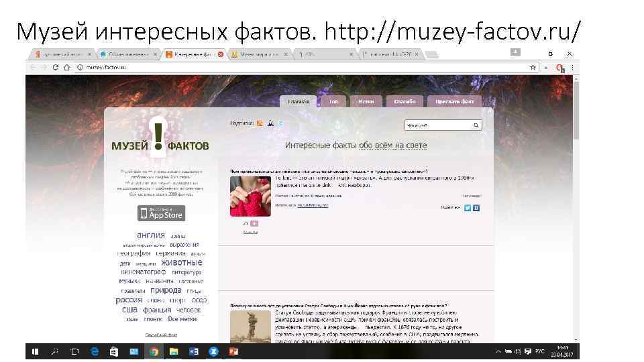Image resolution: width=644 pixels, height=362 pixels.
Task: Open the Топ site tab
Action: 333,101
